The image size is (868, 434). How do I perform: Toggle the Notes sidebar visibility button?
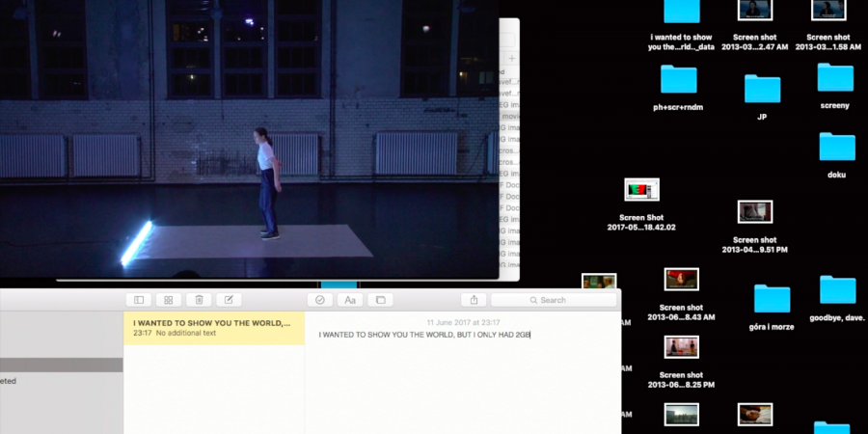coord(139,300)
